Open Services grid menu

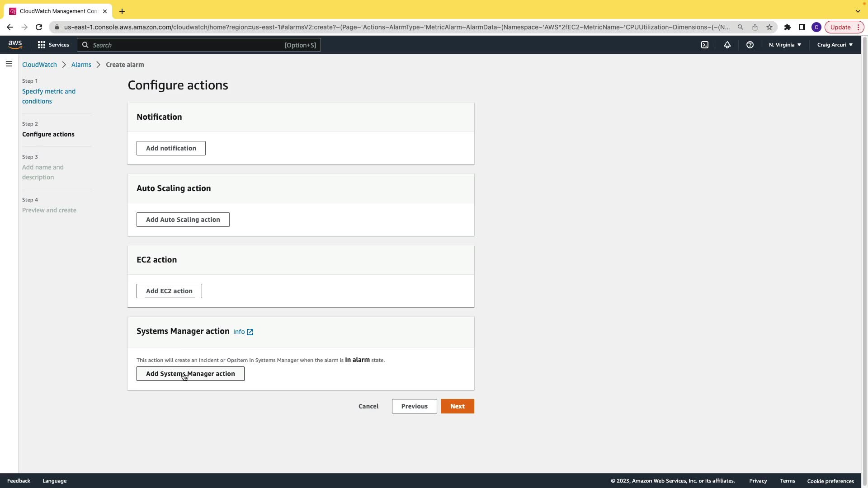[x=53, y=45]
